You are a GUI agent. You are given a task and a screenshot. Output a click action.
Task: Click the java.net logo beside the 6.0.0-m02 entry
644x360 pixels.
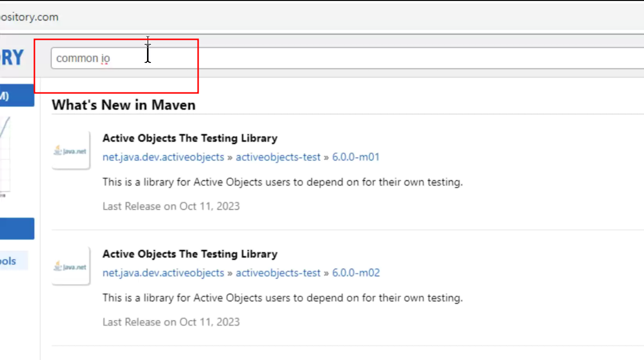click(x=71, y=266)
